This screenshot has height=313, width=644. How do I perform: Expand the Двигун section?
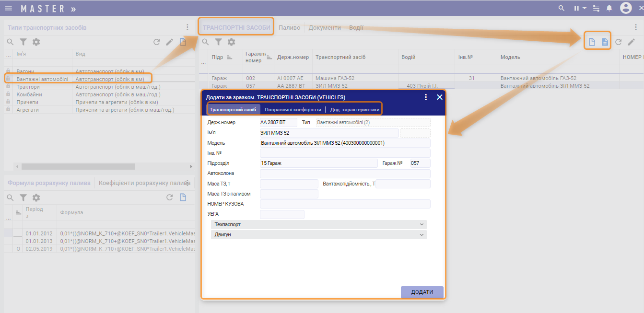pyautogui.click(x=318, y=235)
